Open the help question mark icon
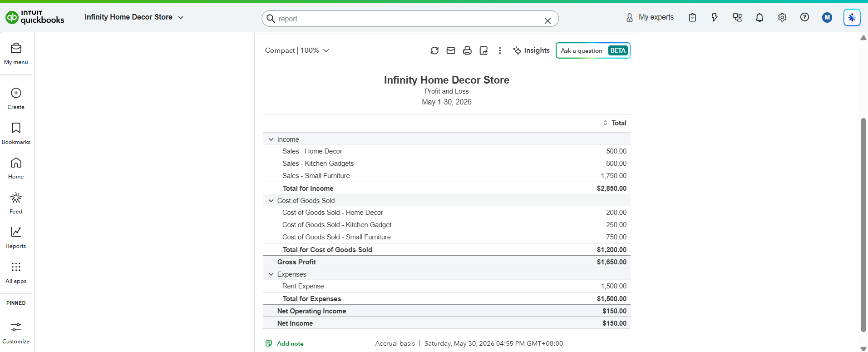868x352 pixels. coord(804,17)
